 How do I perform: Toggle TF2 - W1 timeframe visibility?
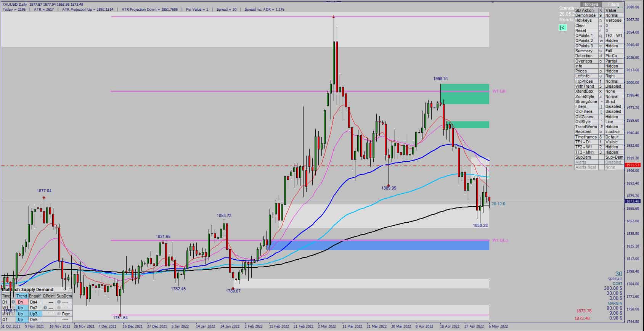coord(599,147)
